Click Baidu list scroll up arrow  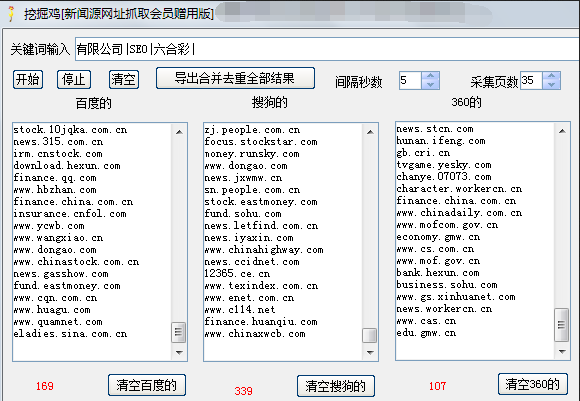click(179, 132)
